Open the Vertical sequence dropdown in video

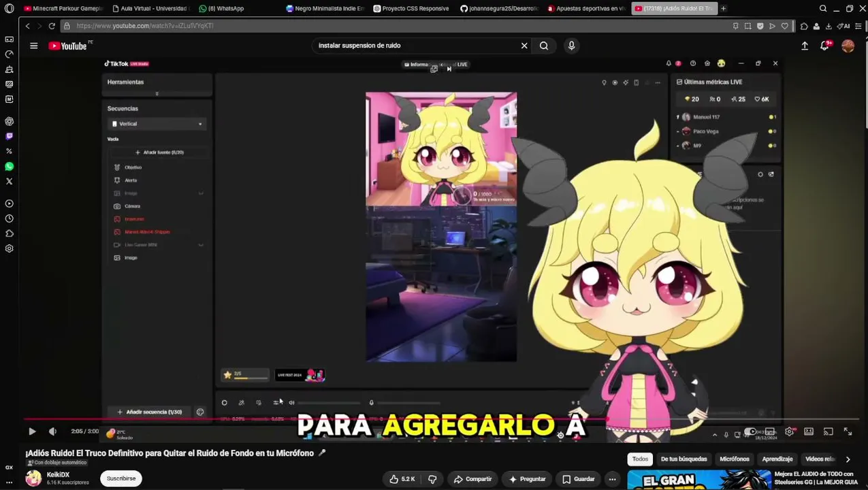157,124
